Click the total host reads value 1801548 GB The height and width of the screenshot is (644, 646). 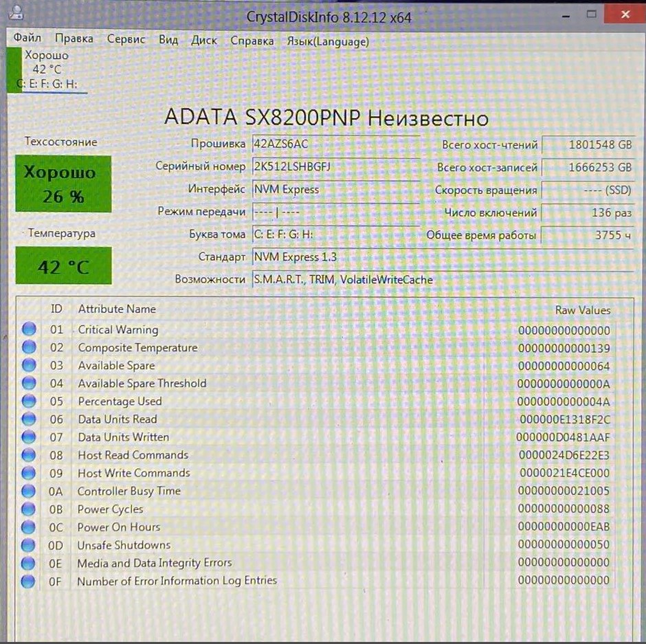point(588,144)
